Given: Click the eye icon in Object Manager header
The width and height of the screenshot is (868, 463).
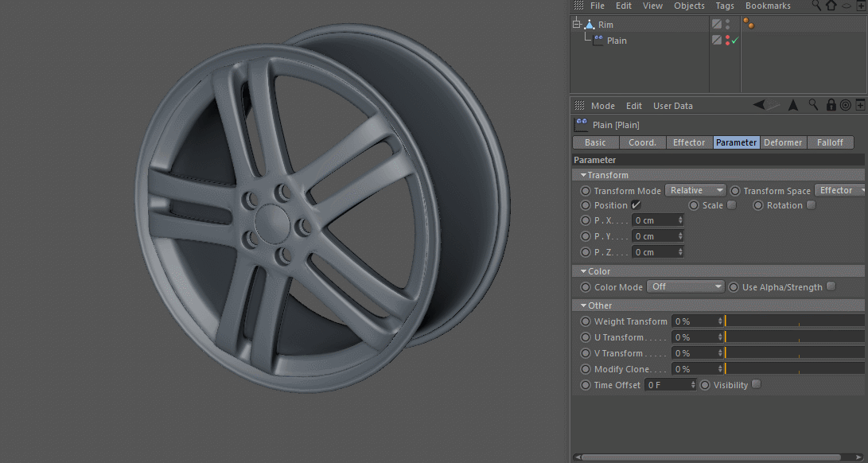Looking at the screenshot, I should point(846,6).
